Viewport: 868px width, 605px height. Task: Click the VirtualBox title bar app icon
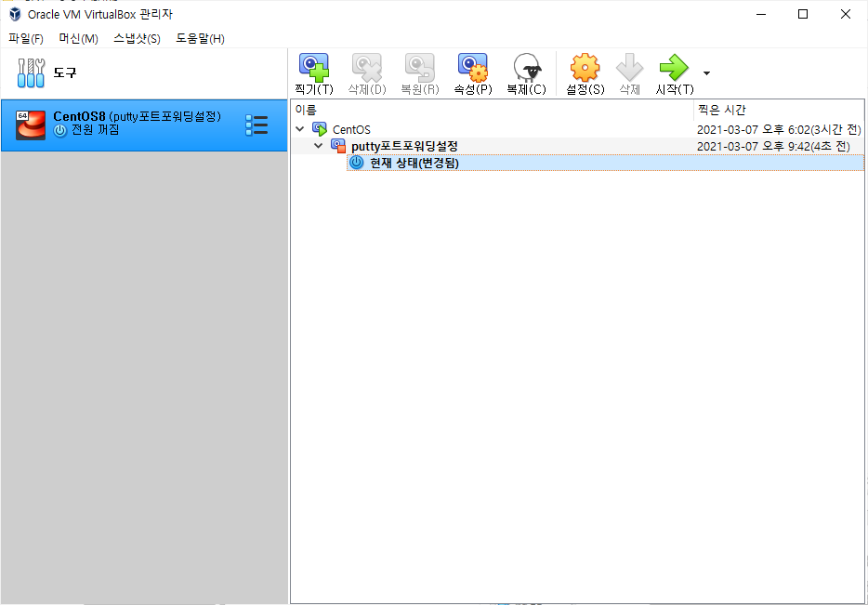coord(15,14)
